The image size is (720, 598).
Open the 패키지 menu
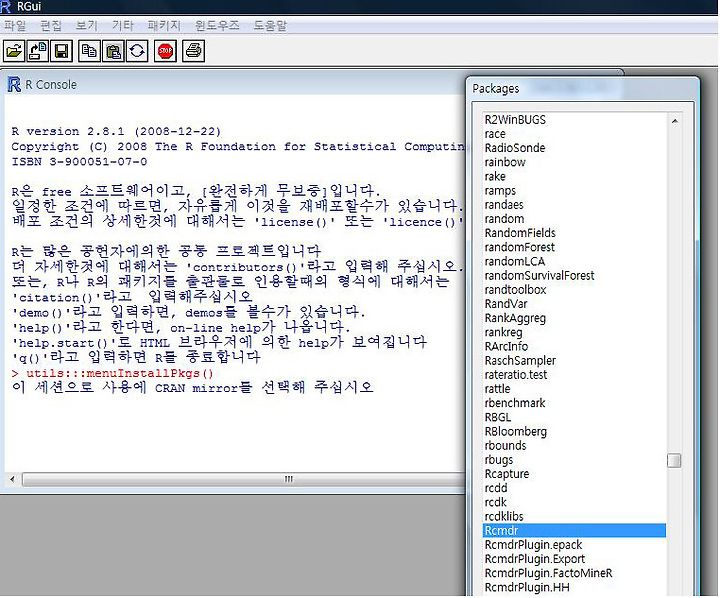click(164, 25)
